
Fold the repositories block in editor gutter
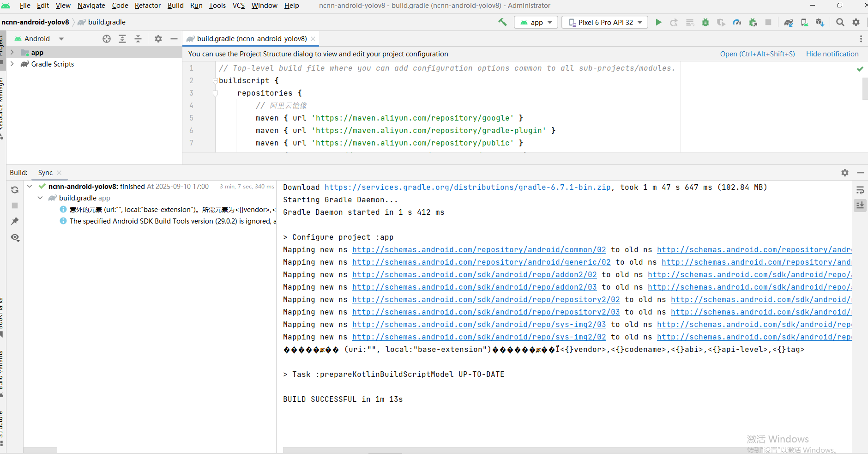[x=215, y=93]
